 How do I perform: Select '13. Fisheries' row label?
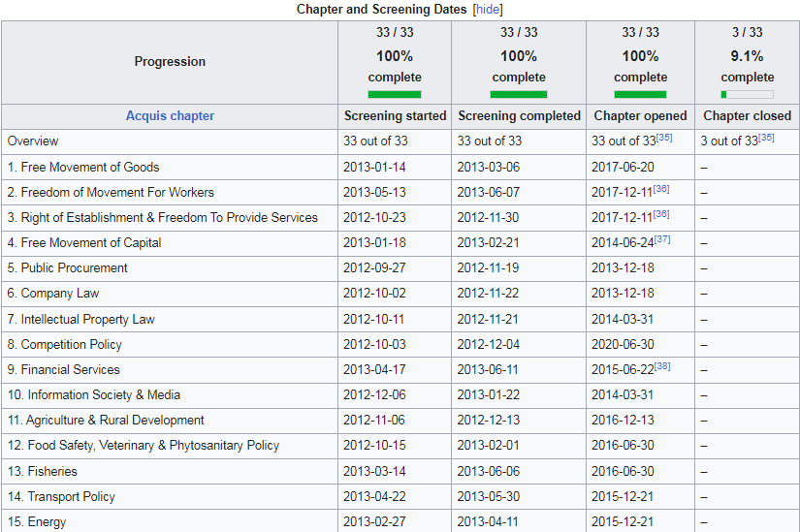point(43,471)
